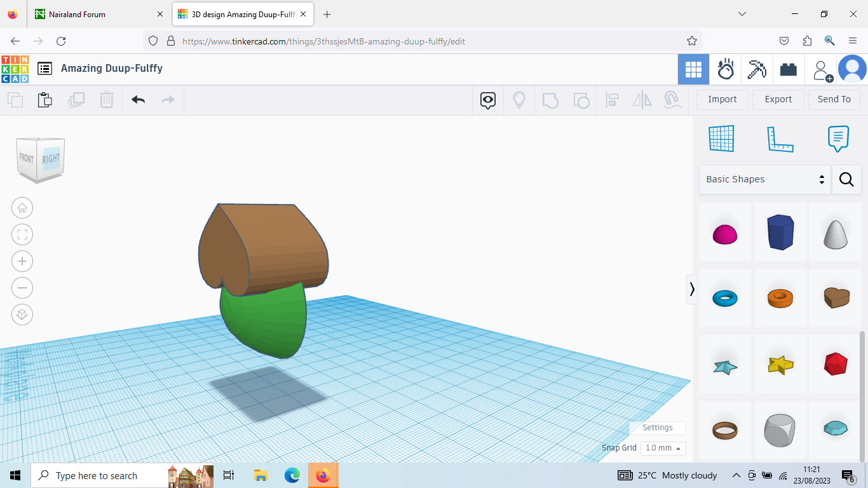Open the Blocks editor with brick icon
This screenshot has width=868, height=488.
click(789, 69)
